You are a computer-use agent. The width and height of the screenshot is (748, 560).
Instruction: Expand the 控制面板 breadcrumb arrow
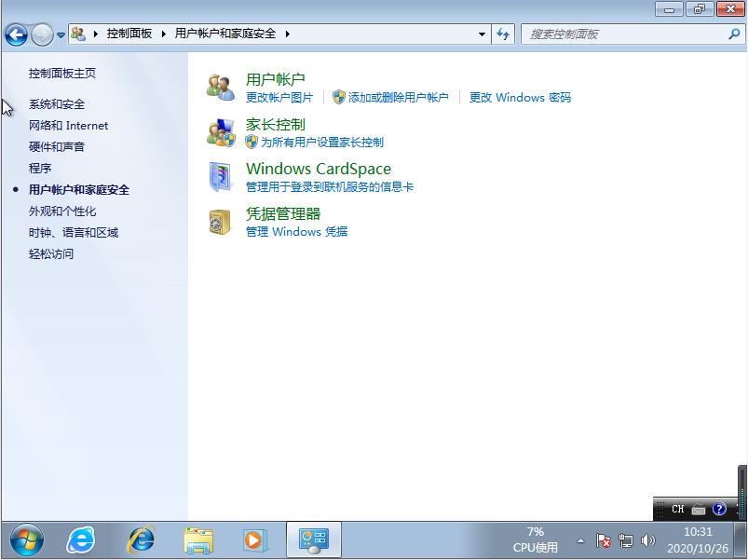pyautogui.click(x=163, y=33)
